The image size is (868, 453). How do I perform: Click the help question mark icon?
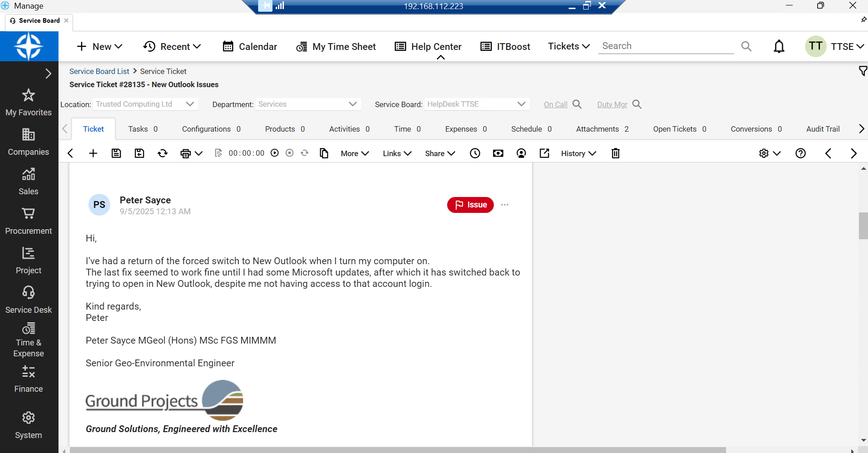click(x=800, y=153)
